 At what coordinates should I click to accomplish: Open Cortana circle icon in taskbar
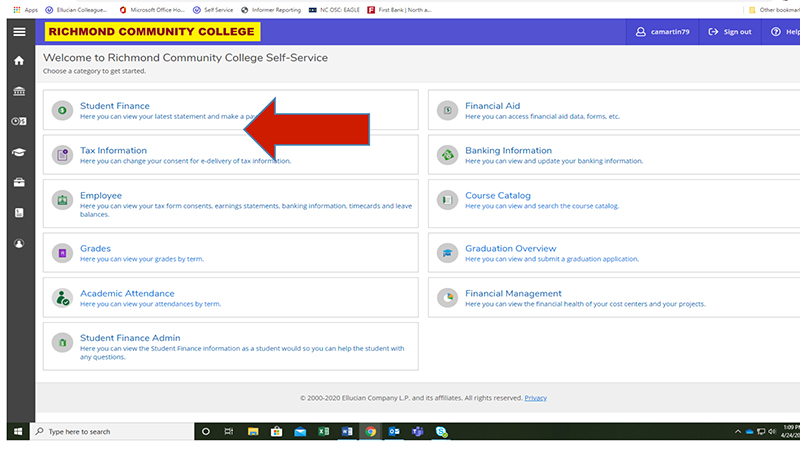coord(206,432)
